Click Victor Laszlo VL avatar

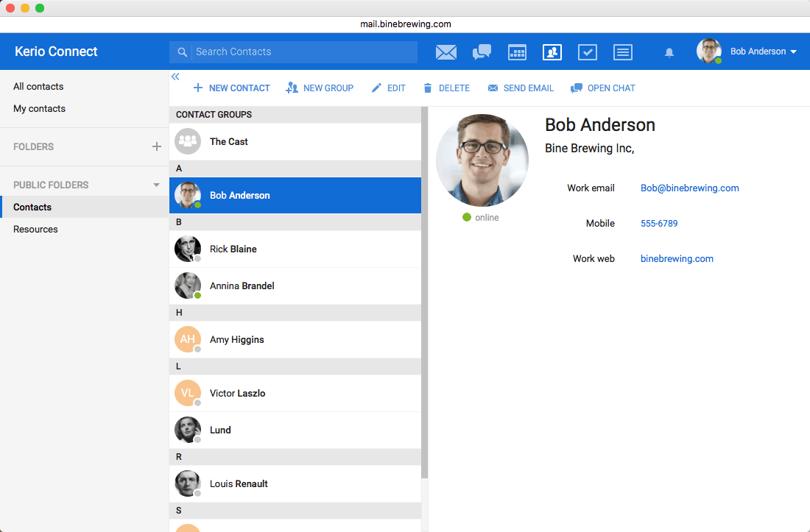pyautogui.click(x=188, y=393)
